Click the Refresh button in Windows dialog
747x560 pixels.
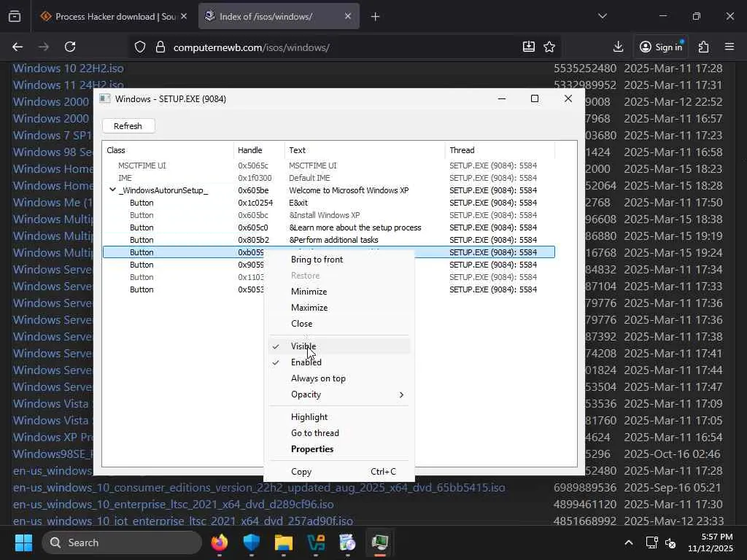pos(128,126)
